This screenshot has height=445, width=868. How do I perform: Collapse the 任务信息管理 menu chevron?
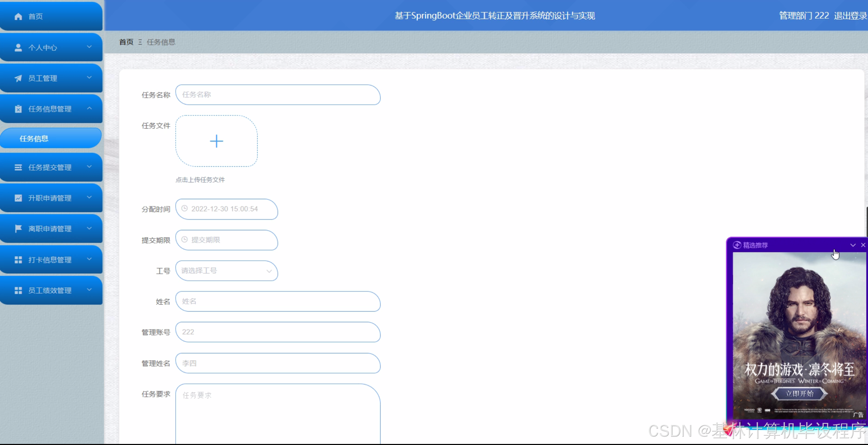[89, 109]
